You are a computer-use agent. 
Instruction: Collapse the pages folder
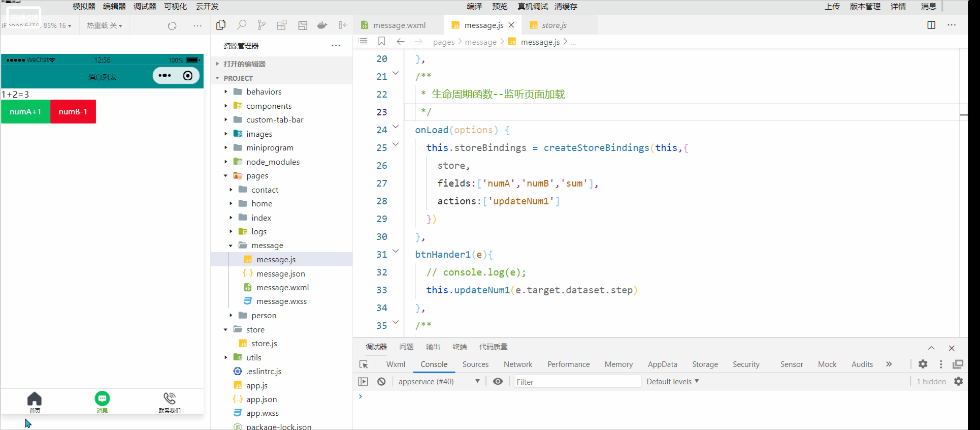(x=257, y=175)
